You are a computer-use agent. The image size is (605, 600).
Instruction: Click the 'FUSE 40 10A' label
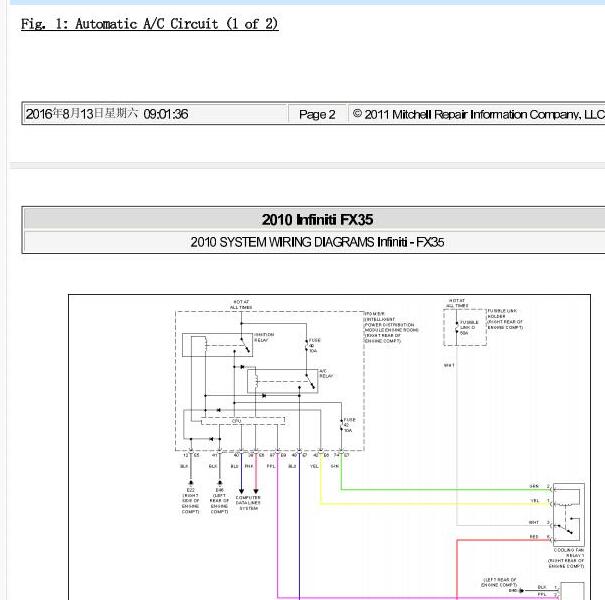[x=314, y=345]
